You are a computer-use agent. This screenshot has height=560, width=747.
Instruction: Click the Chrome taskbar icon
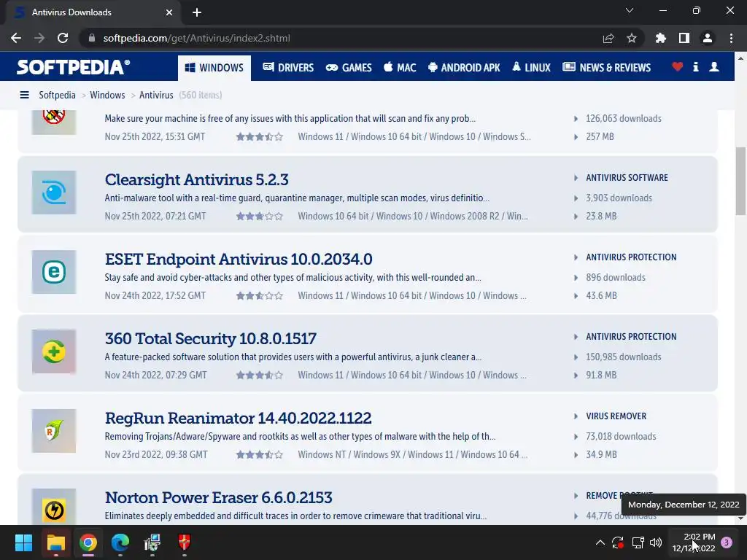(x=88, y=542)
